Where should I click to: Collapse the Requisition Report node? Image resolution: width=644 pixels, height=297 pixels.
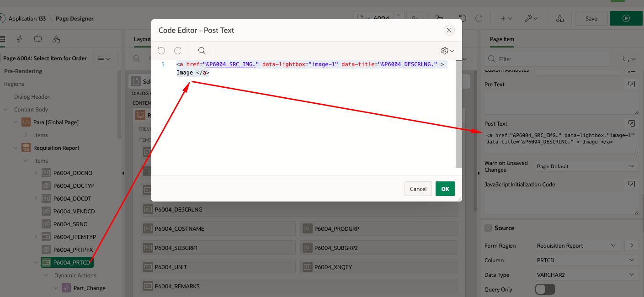(x=16, y=148)
